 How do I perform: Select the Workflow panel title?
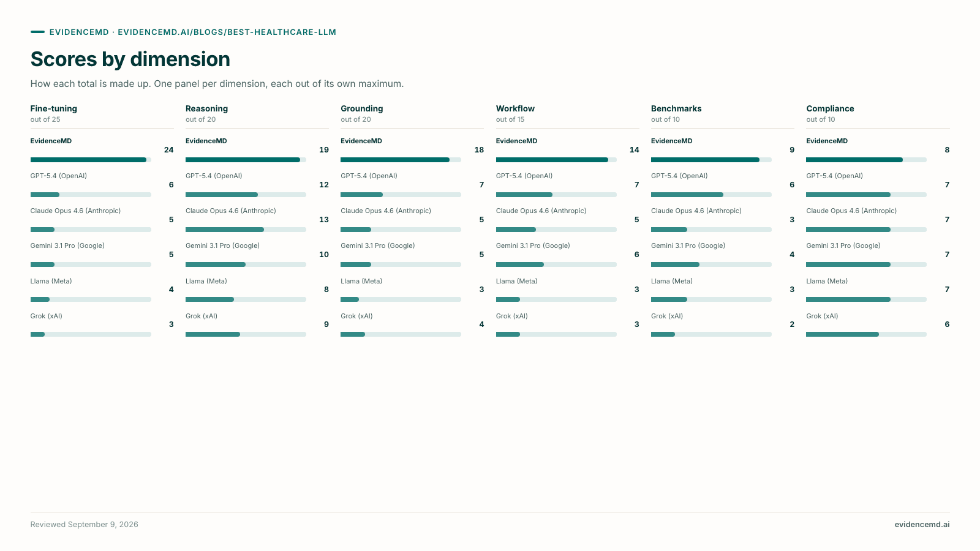[515, 108]
